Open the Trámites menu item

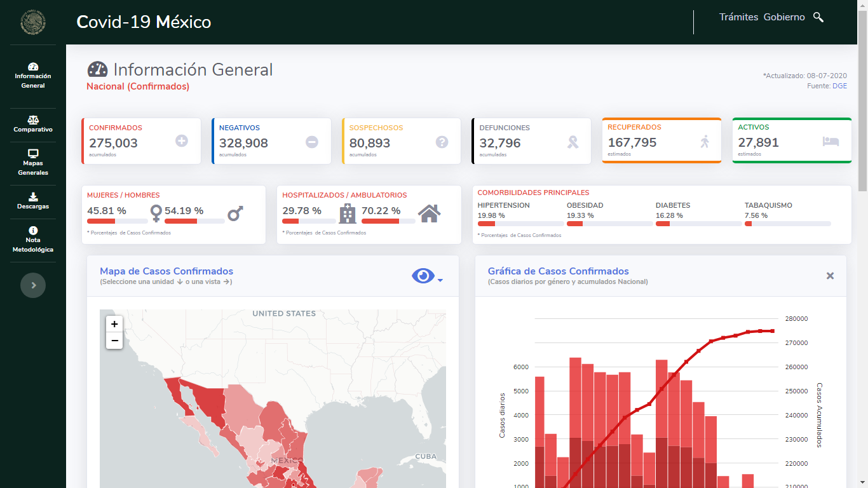tap(738, 17)
